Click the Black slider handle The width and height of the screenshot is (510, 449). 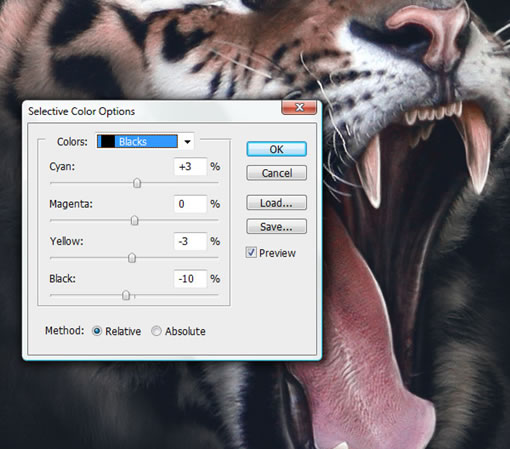(126, 295)
